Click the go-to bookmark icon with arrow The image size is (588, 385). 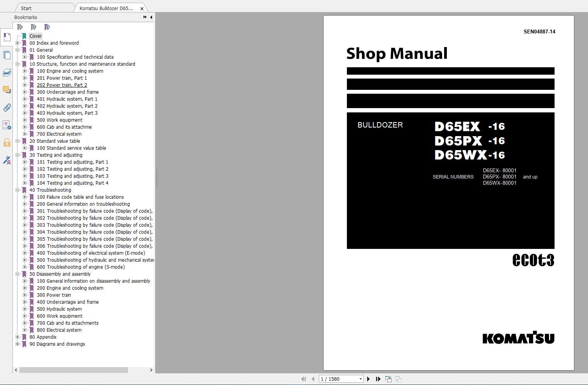point(47,27)
